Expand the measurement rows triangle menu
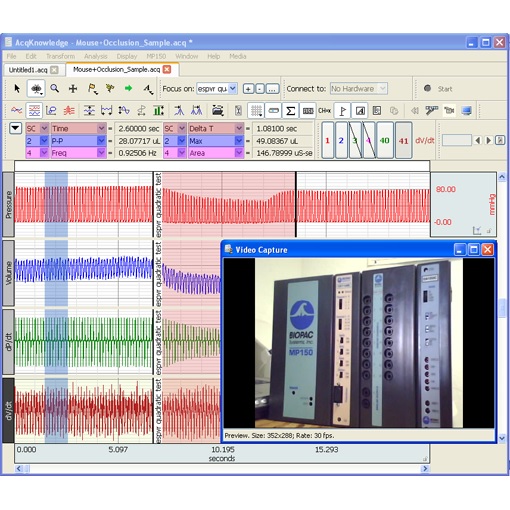510x510 pixels. point(16,128)
